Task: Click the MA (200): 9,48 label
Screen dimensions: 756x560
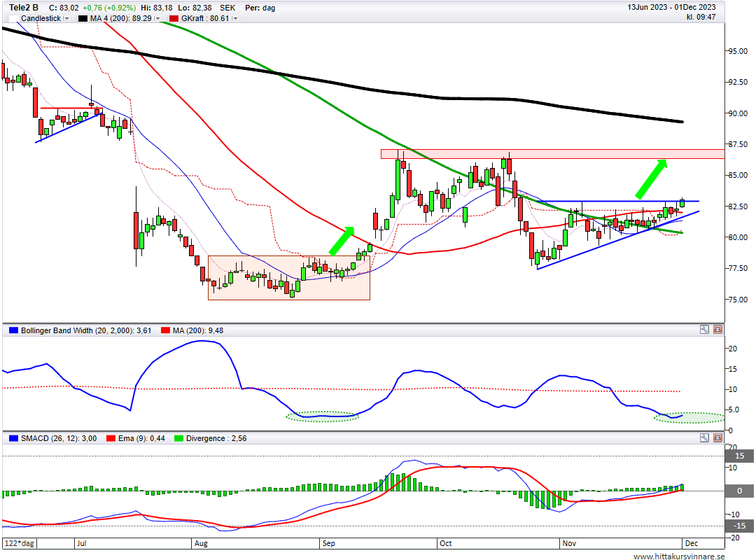Action: [198, 330]
